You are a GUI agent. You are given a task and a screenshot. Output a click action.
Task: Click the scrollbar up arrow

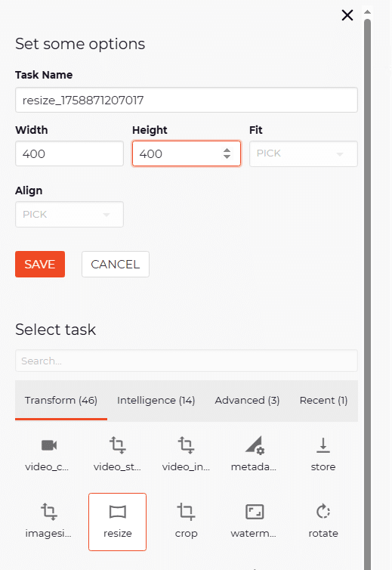pos(367,12)
